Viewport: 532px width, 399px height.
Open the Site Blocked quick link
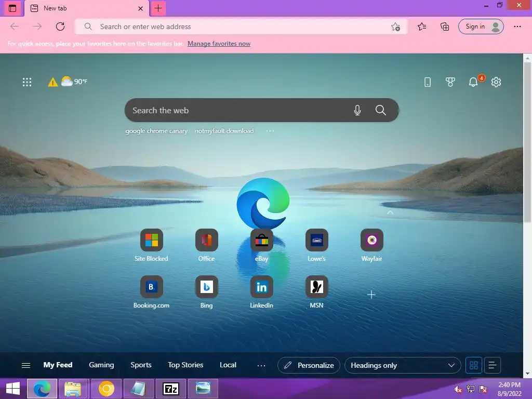[151, 246]
